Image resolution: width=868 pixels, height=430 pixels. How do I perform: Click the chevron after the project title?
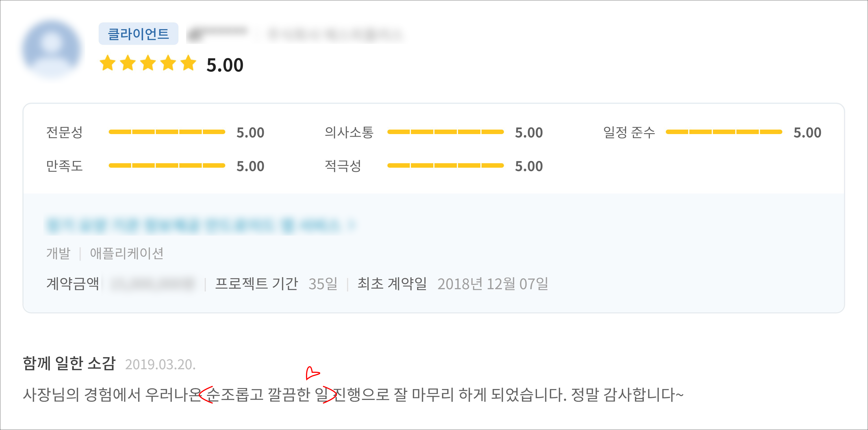[352, 225]
